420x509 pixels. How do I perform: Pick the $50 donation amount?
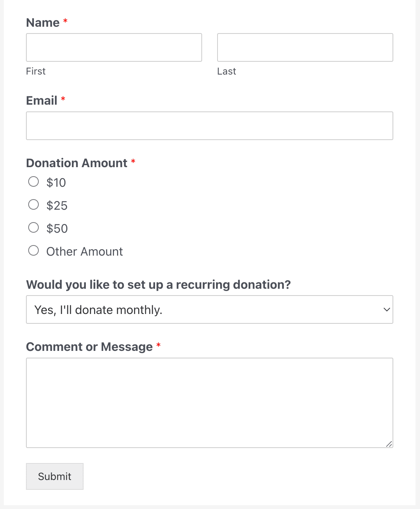33,227
